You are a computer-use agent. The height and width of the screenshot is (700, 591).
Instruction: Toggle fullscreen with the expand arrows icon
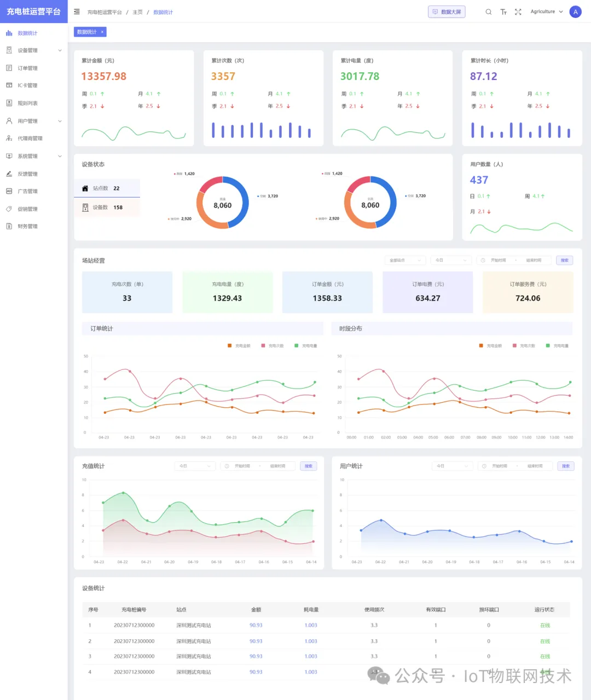tap(518, 11)
